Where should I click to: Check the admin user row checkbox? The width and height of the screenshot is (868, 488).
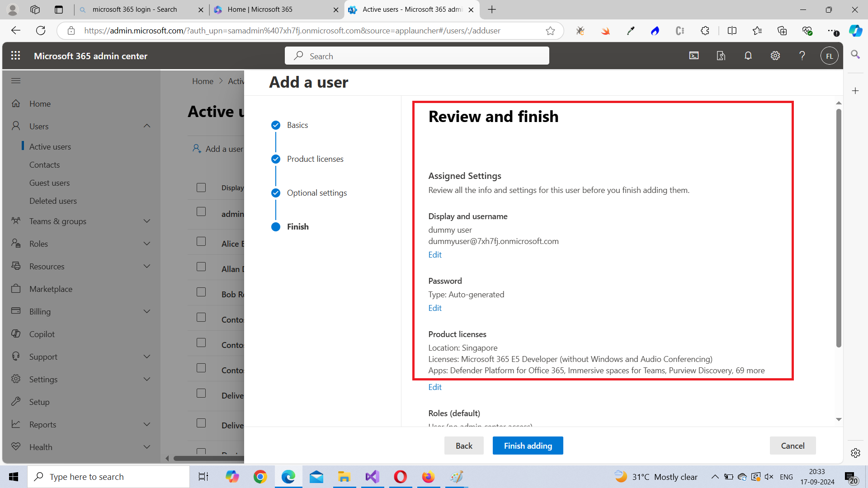pyautogui.click(x=201, y=211)
